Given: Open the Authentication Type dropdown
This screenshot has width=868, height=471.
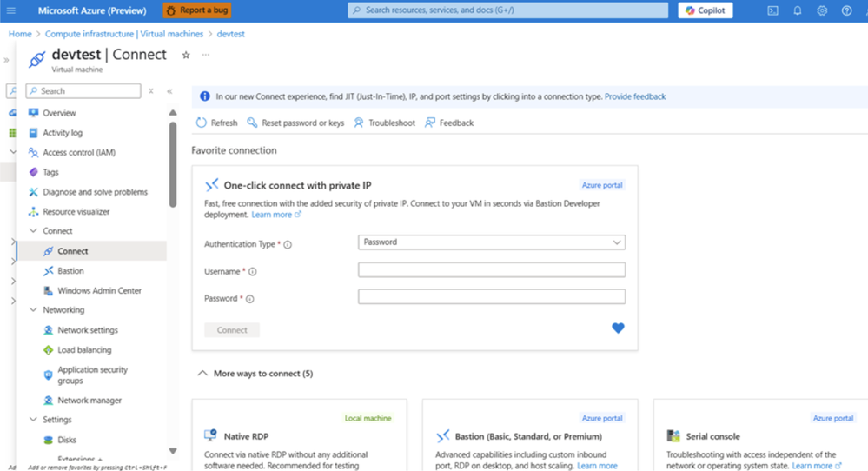Looking at the screenshot, I should [x=492, y=242].
